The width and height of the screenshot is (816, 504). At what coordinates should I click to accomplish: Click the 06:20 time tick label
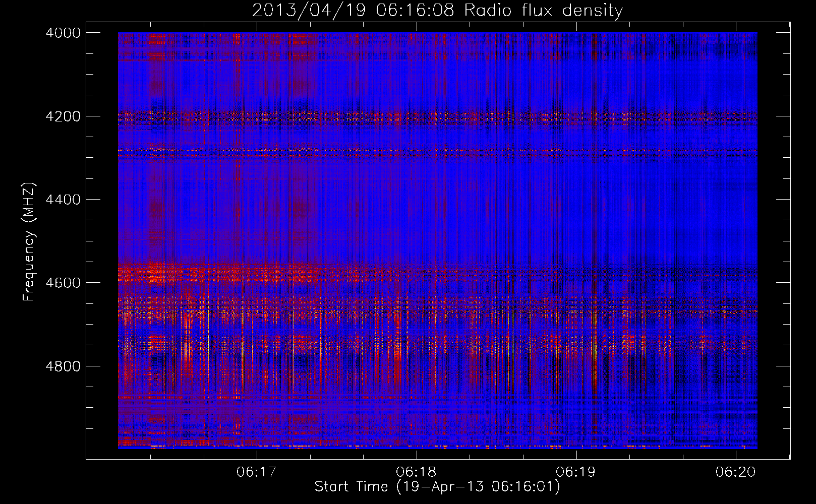[x=735, y=472]
